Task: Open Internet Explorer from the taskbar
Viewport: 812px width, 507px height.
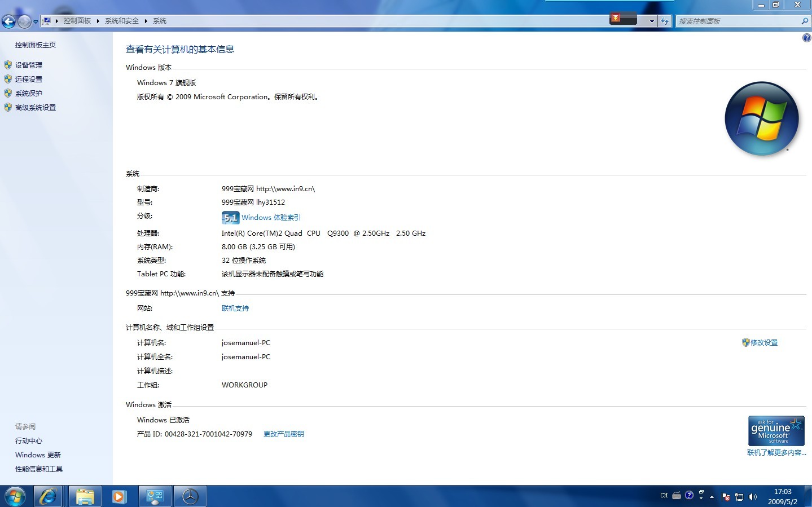Action: (x=48, y=496)
